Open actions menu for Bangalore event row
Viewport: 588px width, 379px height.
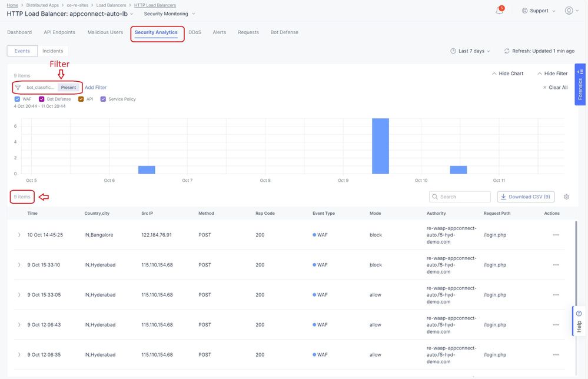click(556, 235)
